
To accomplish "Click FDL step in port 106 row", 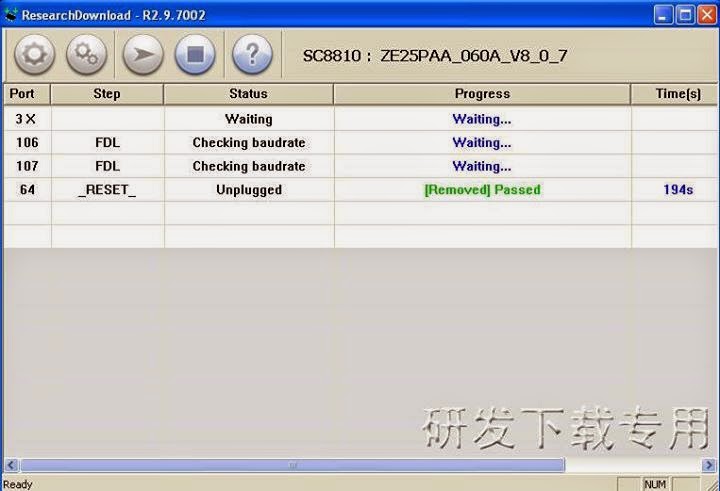I will (107, 142).
